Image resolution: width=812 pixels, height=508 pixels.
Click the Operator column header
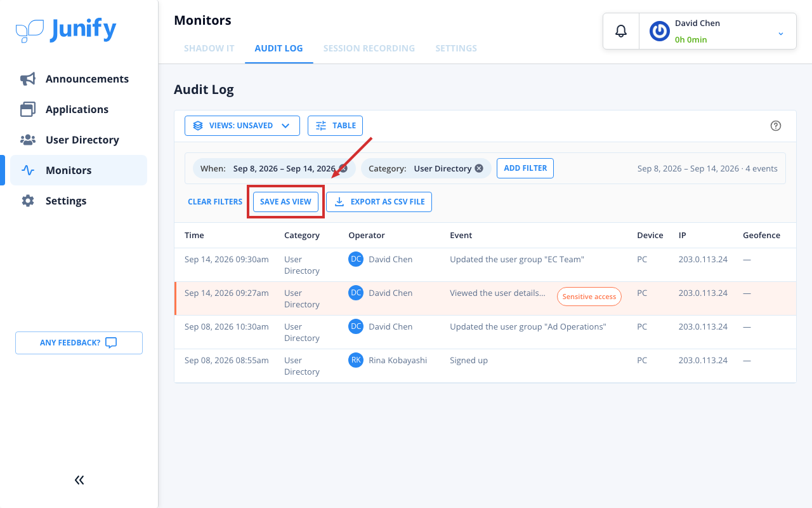pos(367,235)
